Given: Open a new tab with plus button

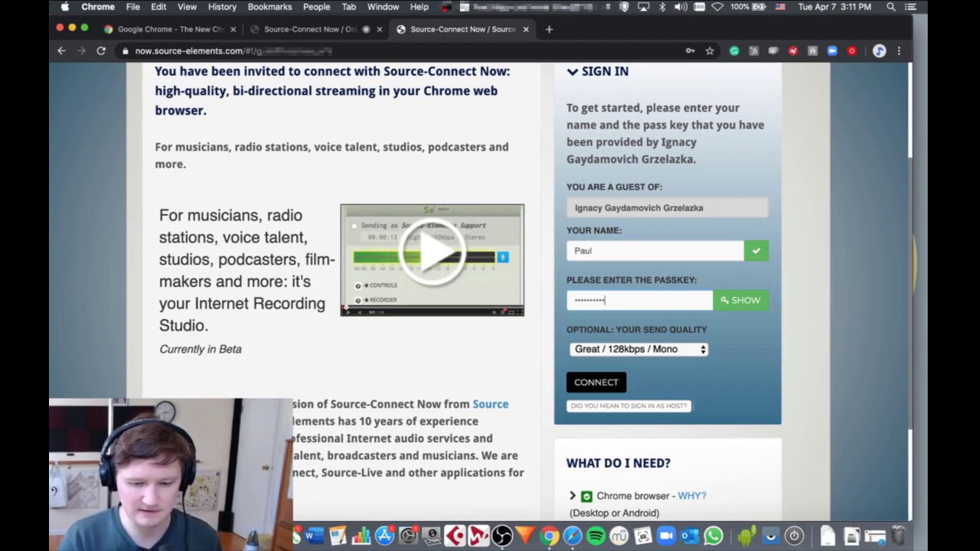Looking at the screenshot, I should coord(549,29).
